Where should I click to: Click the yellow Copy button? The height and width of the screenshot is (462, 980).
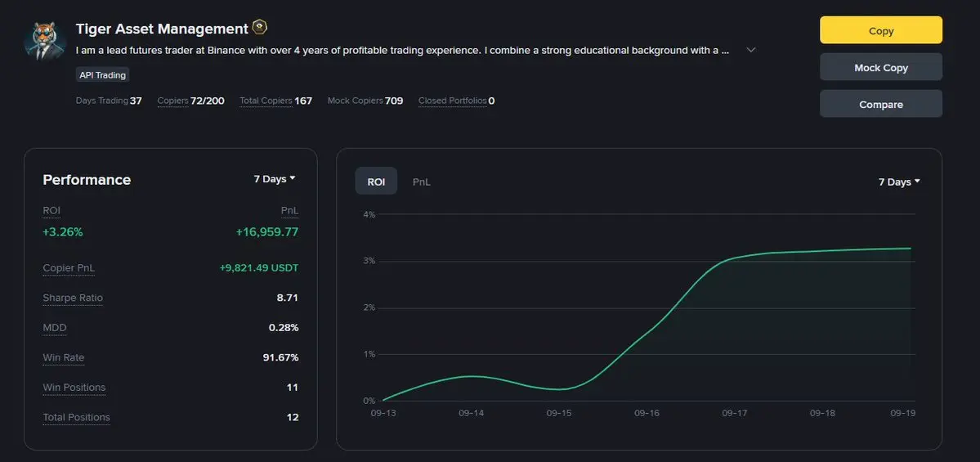[880, 30]
